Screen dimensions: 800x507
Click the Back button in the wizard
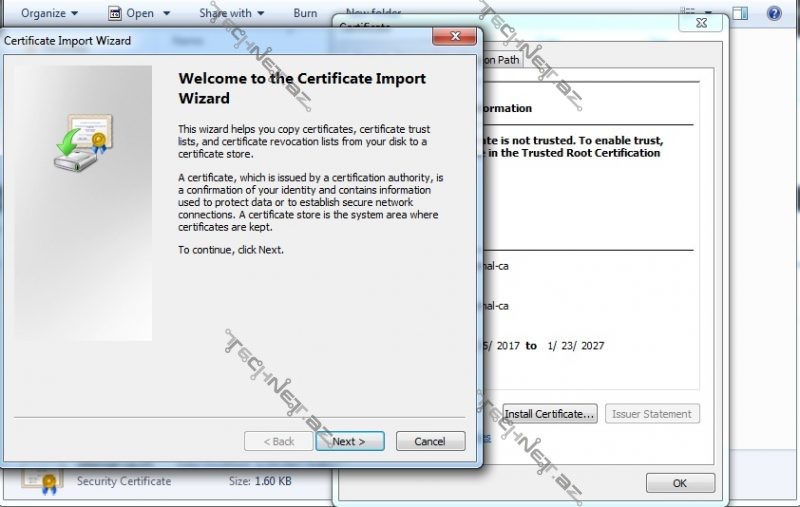277,441
